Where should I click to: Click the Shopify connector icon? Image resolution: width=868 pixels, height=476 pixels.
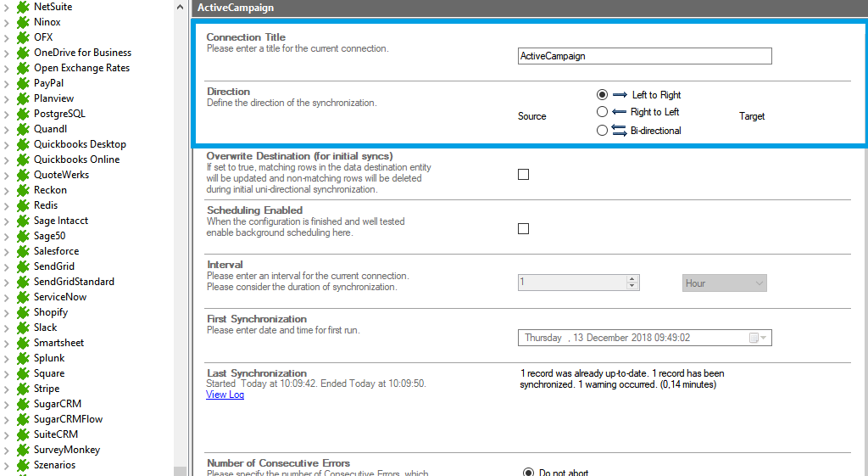coord(23,312)
